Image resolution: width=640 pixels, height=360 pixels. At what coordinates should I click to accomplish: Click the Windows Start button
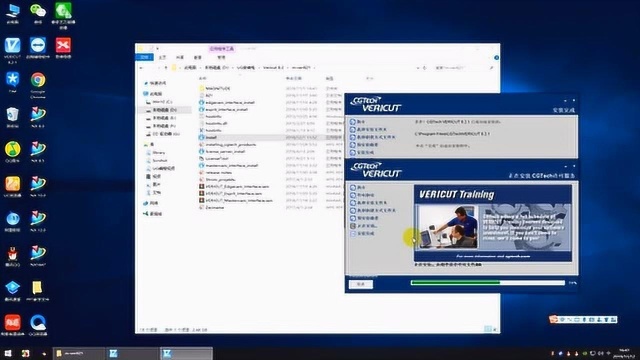click(7, 353)
